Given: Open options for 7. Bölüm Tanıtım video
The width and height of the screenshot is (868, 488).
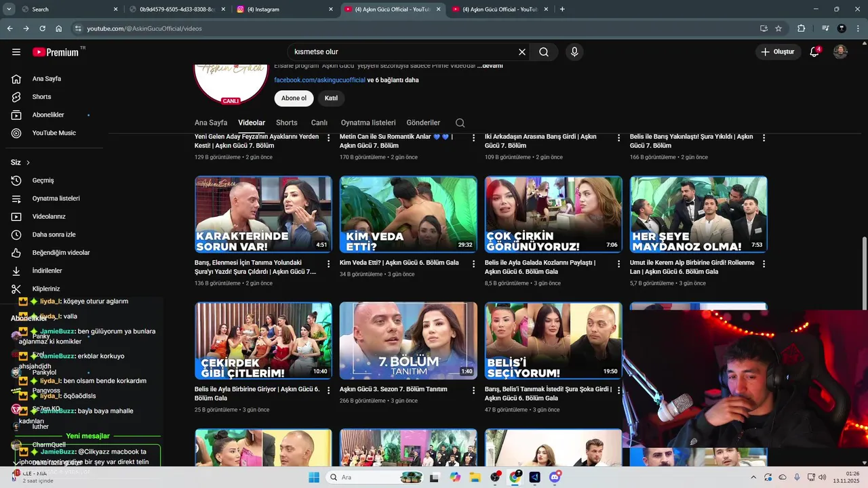Looking at the screenshot, I should click(473, 390).
